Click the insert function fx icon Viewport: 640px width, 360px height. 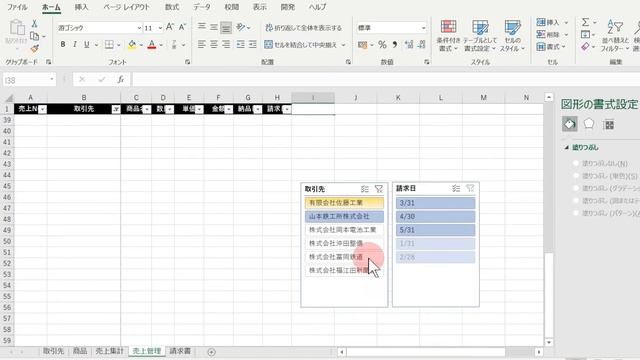tap(121, 80)
